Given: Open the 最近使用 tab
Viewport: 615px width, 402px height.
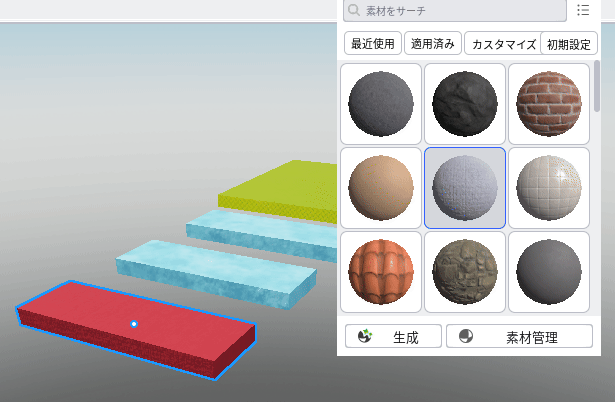Looking at the screenshot, I should click(373, 44).
